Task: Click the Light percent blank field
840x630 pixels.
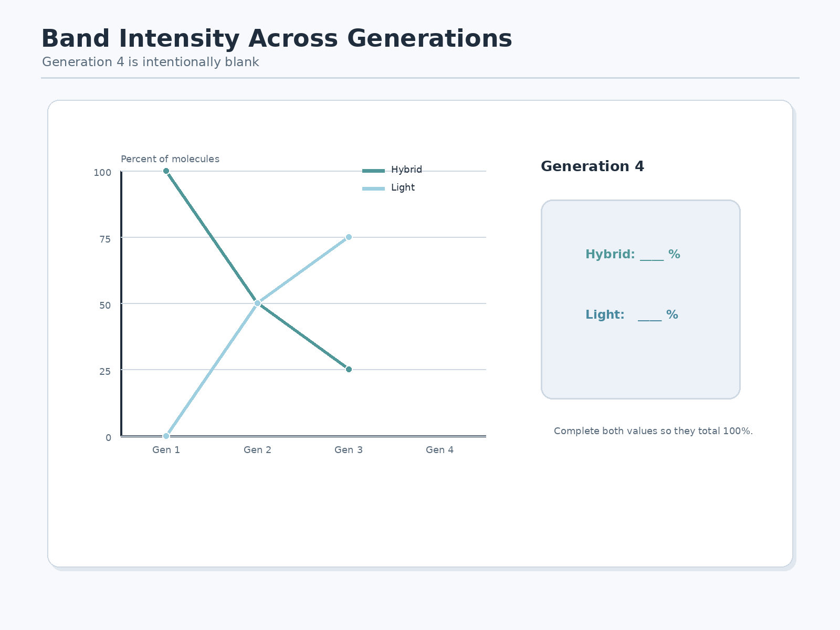Action: pos(649,316)
